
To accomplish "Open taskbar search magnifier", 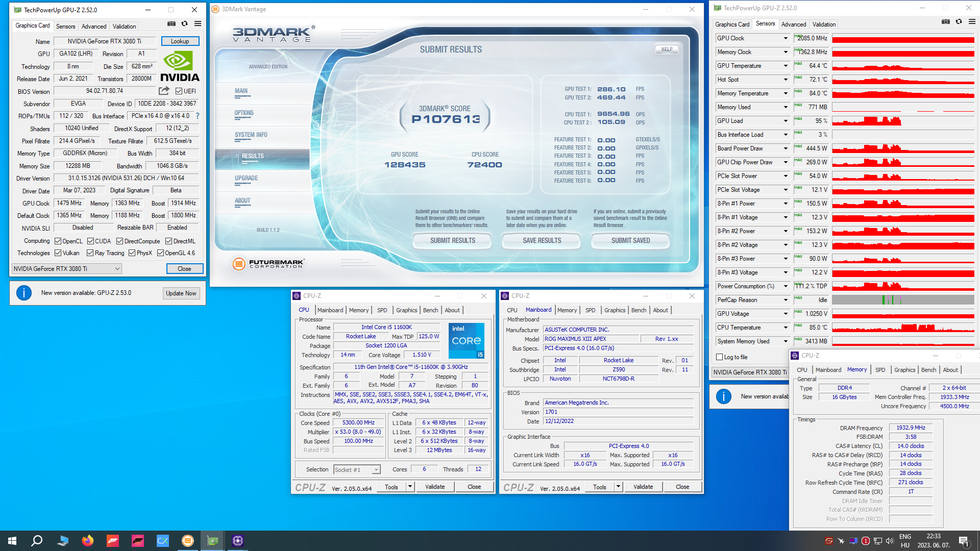I will [x=37, y=541].
